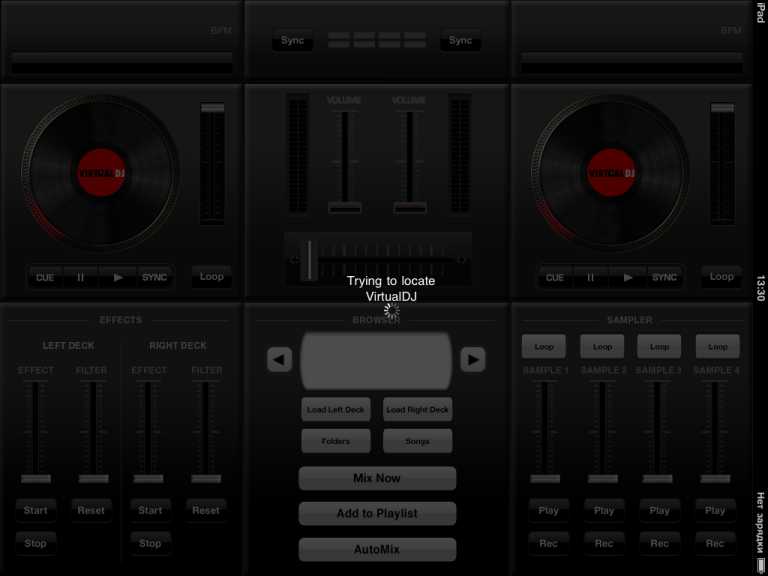Record Sample 1 with Rec

549,543
